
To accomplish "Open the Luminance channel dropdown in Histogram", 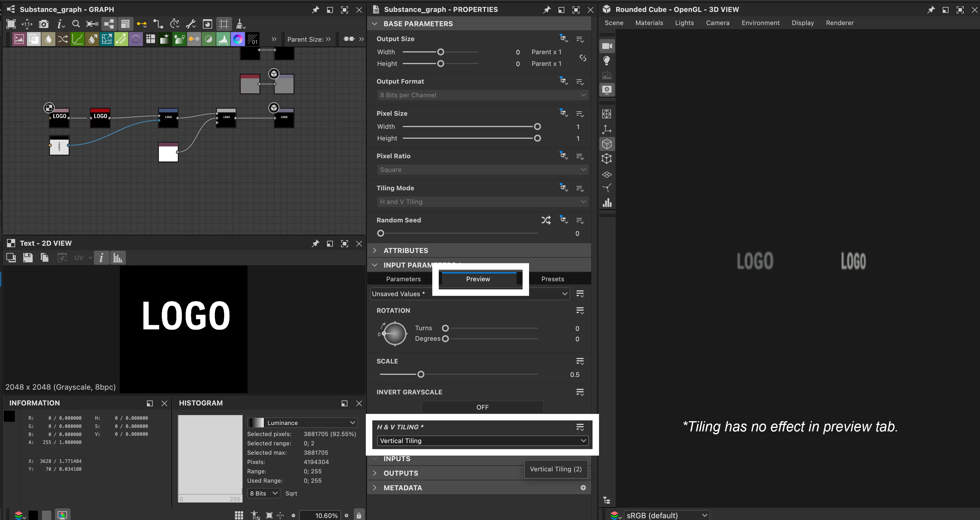I will [302, 423].
